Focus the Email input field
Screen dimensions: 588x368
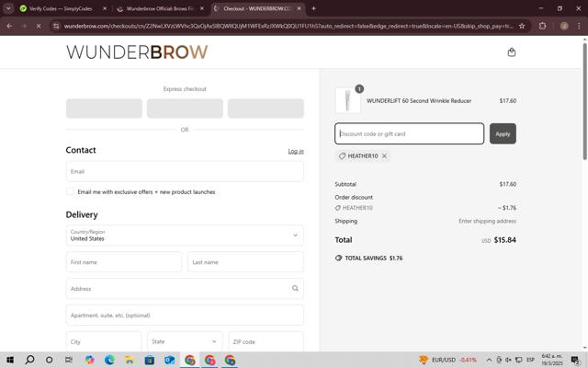[x=185, y=172]
